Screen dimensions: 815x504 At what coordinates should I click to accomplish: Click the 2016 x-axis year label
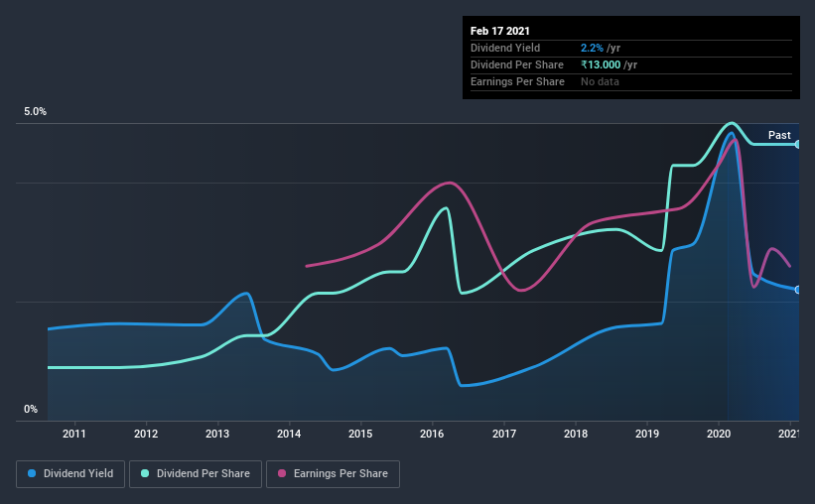click(432, 434)
